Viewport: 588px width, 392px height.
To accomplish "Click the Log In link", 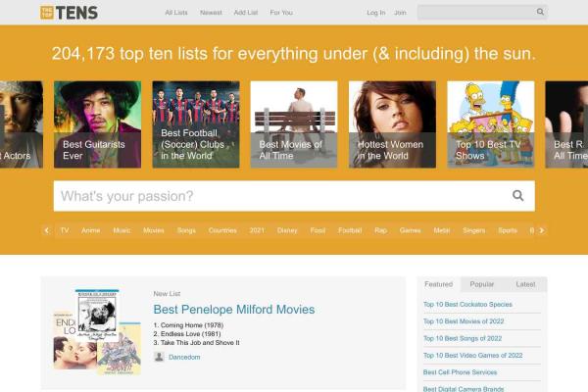I will click(376, 13).
